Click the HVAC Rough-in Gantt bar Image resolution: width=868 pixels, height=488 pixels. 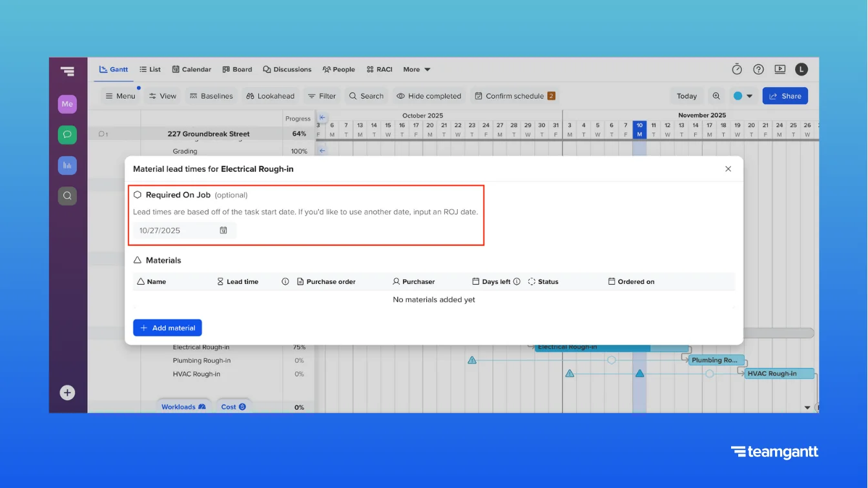[779, 374]
